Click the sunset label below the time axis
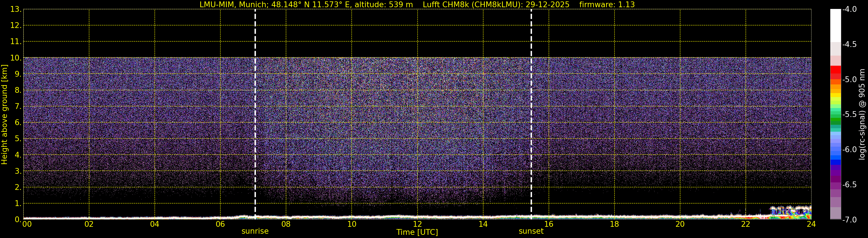868x238 pixels. click(531, 231)
